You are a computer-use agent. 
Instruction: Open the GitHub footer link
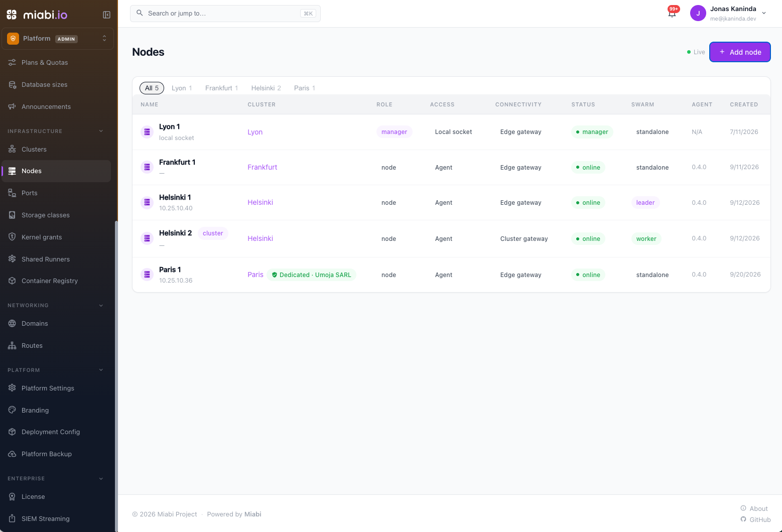tap(755, 519)
